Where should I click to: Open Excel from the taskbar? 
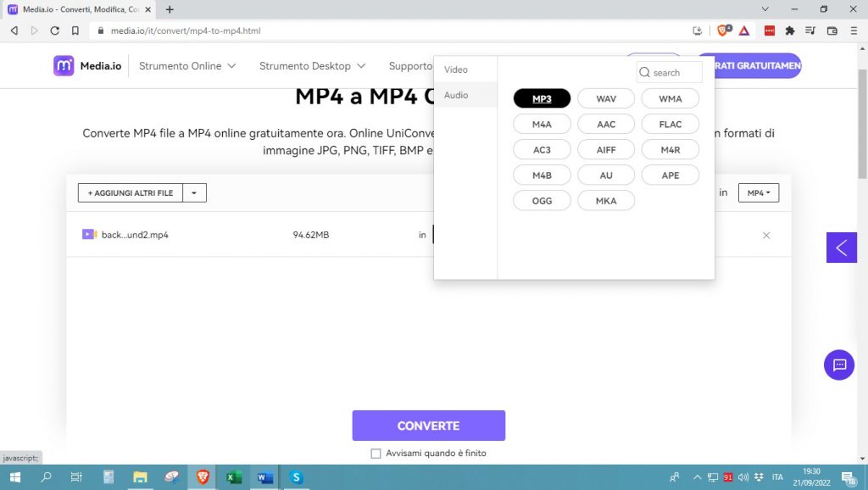pos(233,477)
